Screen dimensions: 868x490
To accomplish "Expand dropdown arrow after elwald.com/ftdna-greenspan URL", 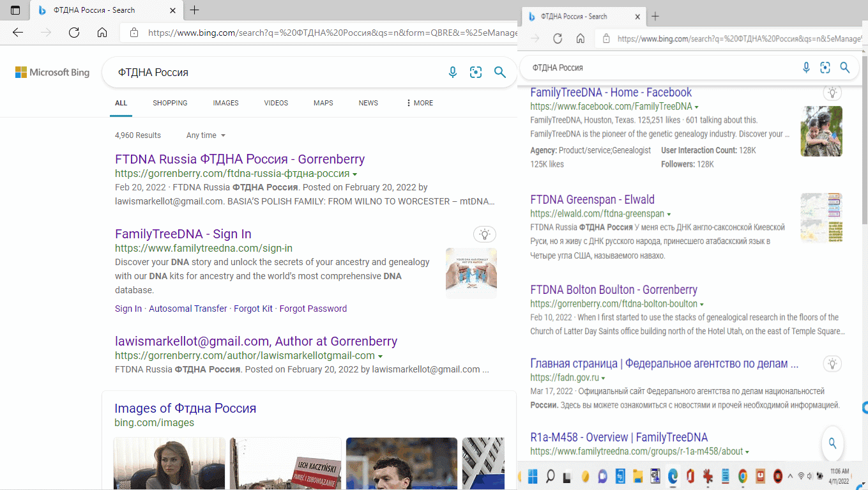I will 669,214.
